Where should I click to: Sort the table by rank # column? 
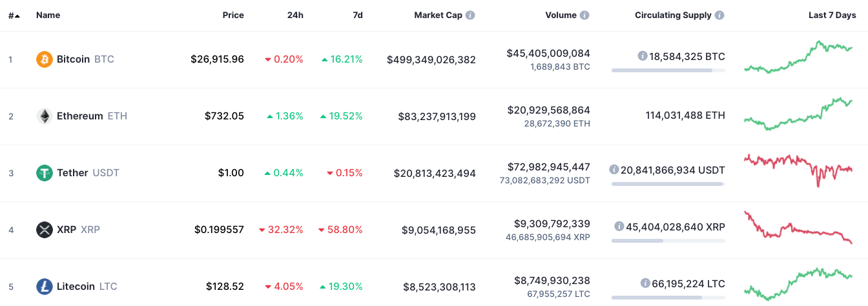[x=14, y=15]
